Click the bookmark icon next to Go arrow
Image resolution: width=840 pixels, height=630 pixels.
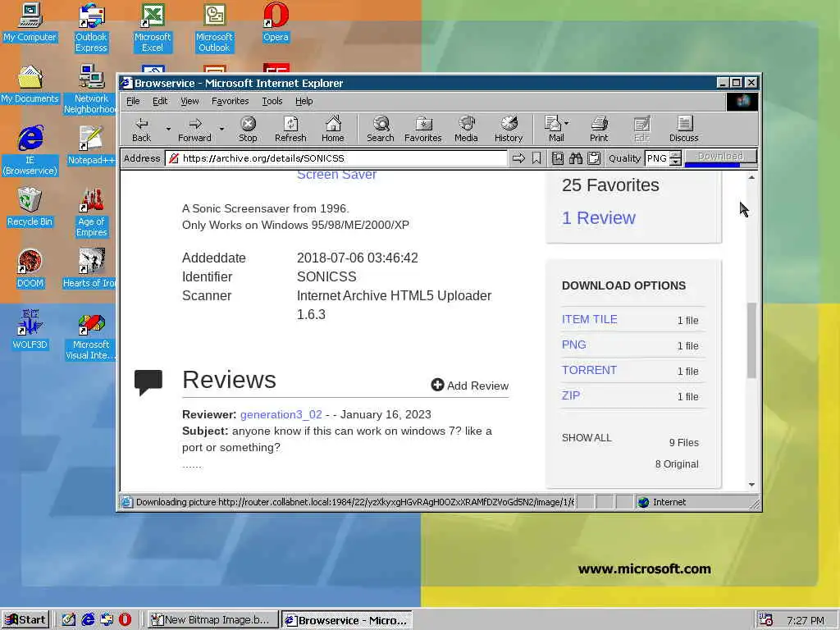(x=536, y=158)
